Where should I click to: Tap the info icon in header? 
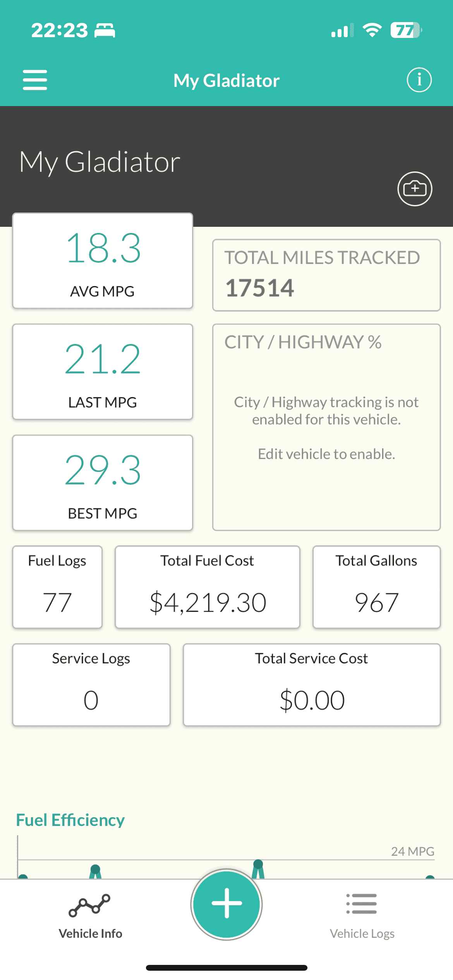point(419,80)
